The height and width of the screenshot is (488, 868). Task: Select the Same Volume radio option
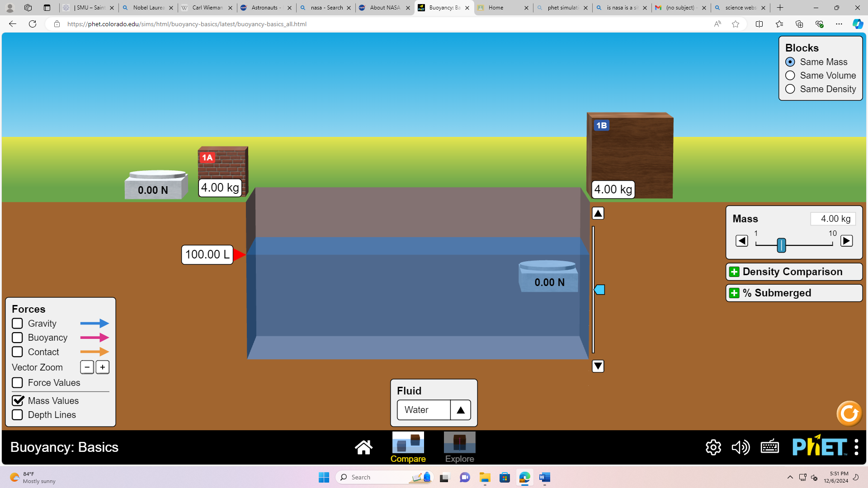[790, 75]
